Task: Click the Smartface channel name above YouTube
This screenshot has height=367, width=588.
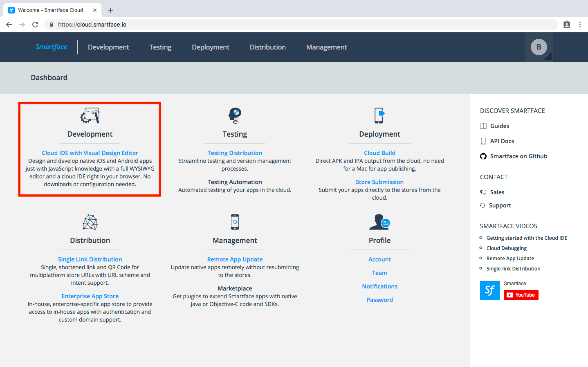Action: (x=515, y=284)
